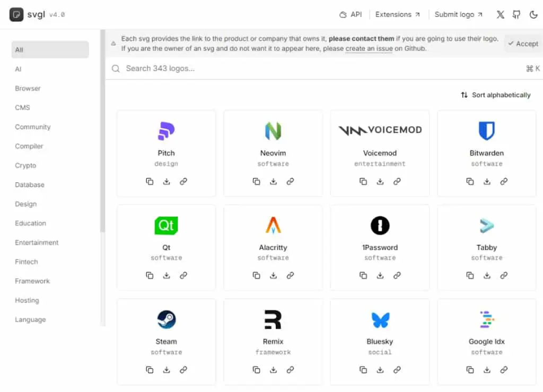Copy the Google Idx SVG
Image resolution: width=543 pixels, height=392 pixels.
tap(470, 370)
